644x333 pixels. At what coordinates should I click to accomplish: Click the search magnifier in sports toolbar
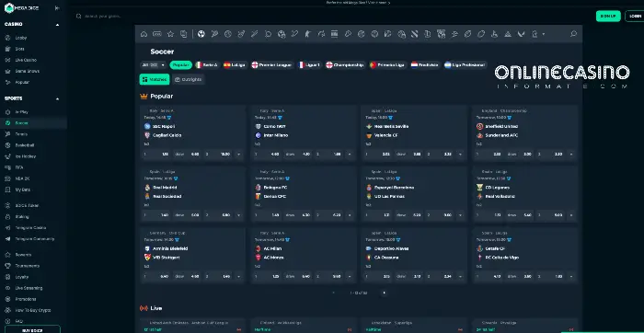coord(573,34)
